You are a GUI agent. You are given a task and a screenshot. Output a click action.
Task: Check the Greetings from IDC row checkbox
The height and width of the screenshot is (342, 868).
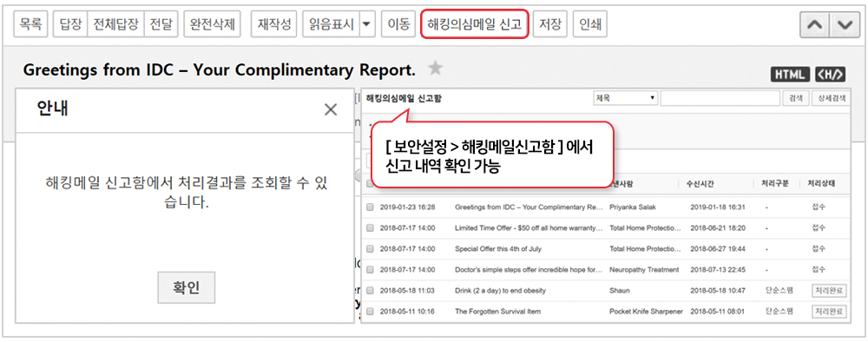tap(370, 207)
